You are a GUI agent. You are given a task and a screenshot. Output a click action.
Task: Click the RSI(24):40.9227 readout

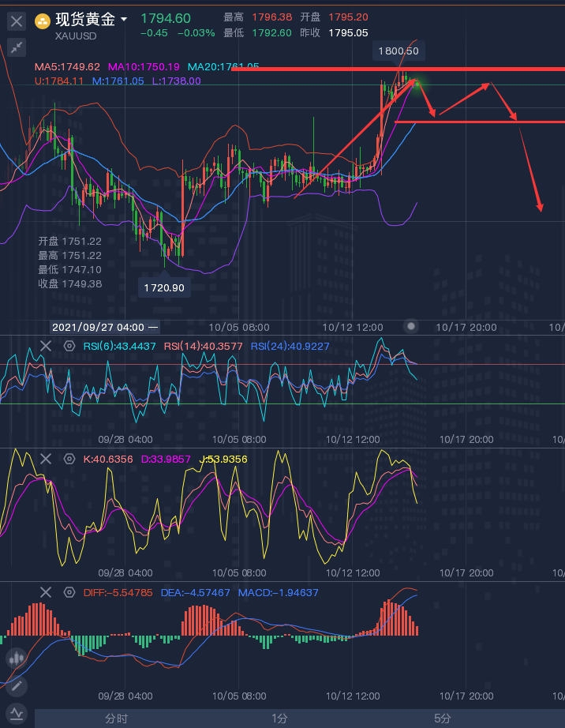tap(290, 346)
